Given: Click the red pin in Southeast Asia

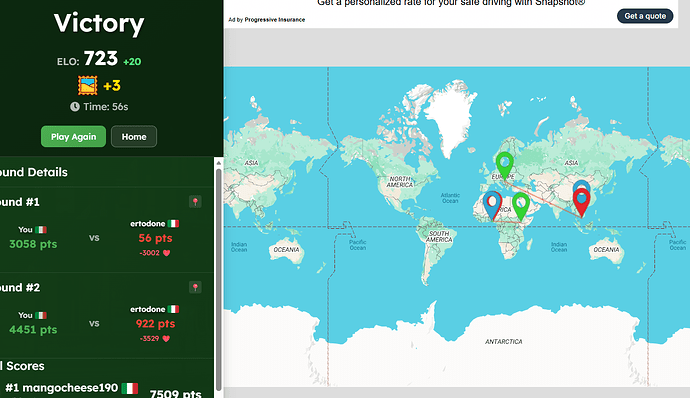Looking at the screenshot, I should [581, 203].
